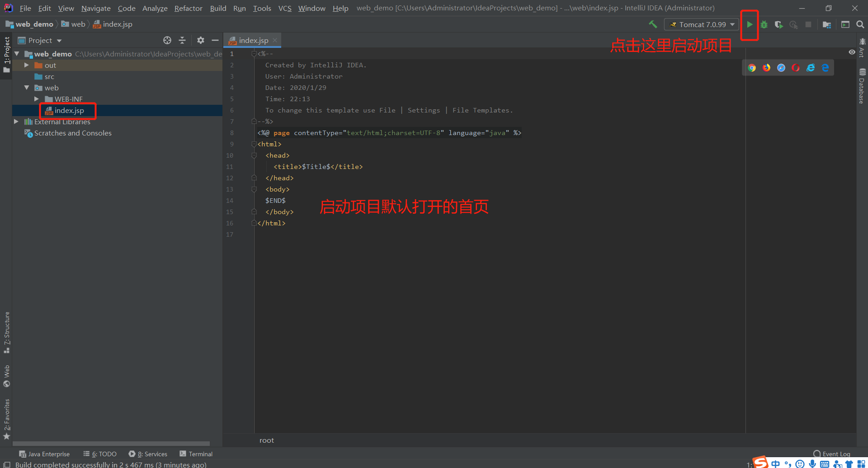This screenshot has height=468, width=868.
Task: Open the Ant tool window
Action: click(862, 47)
